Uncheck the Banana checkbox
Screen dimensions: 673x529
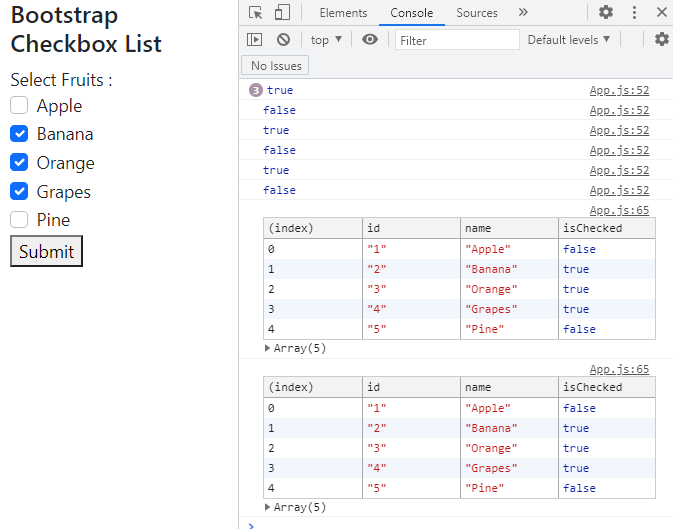(20, 134)
